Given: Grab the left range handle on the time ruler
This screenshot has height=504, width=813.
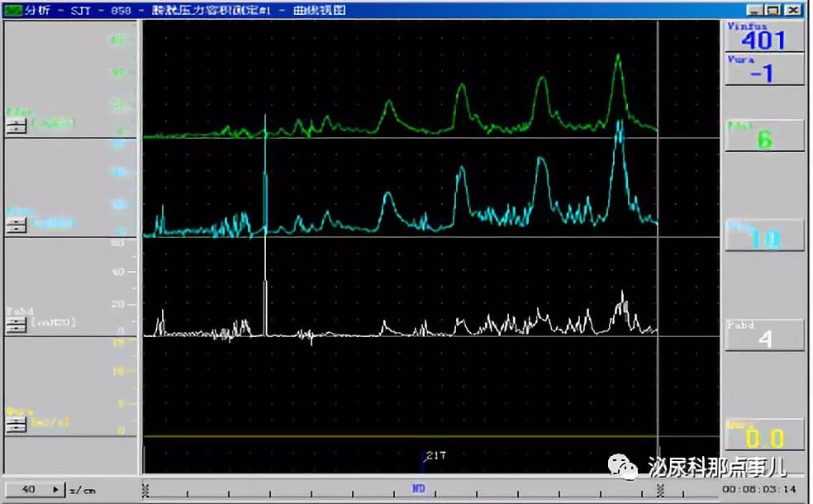Looking at the screenshot, I should click(145, 490).
